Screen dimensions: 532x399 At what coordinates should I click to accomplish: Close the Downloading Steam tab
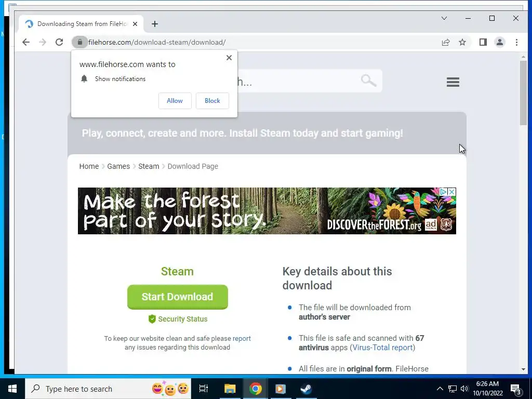(135, 24)
